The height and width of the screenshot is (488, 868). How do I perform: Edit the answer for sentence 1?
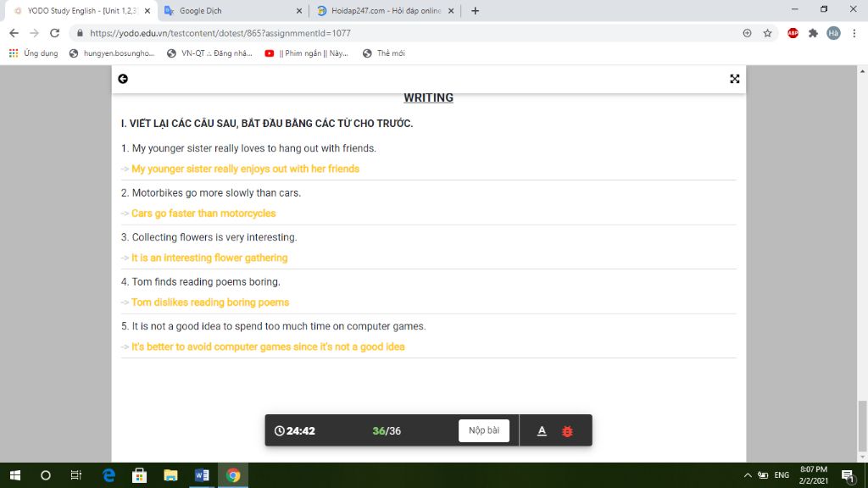pyautogui.click(x=428, y=169)
